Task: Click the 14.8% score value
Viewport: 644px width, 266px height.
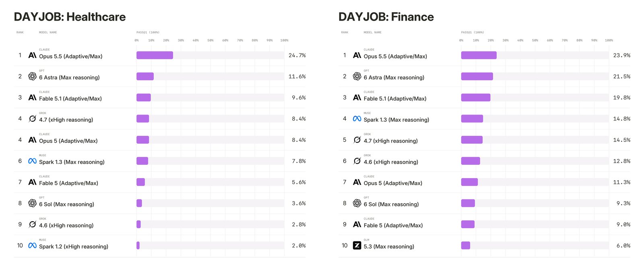Action: [x=622, y=118]
